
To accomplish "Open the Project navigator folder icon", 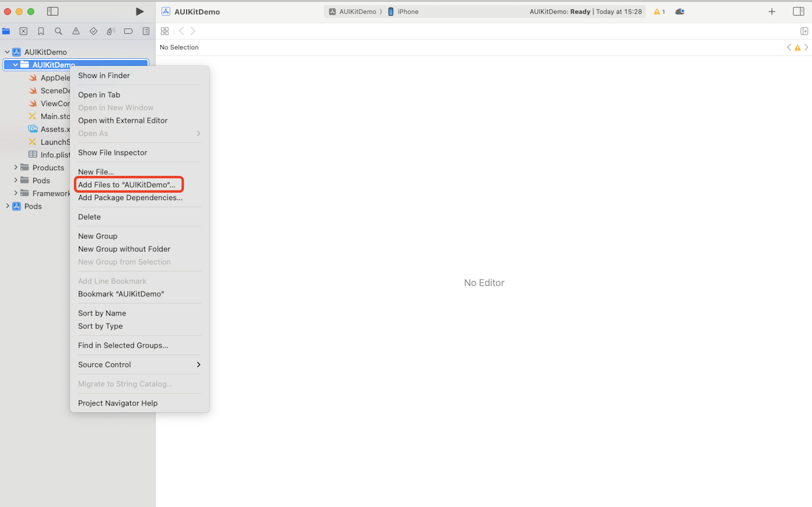I will pyautogui.click(x=6, y=31).
